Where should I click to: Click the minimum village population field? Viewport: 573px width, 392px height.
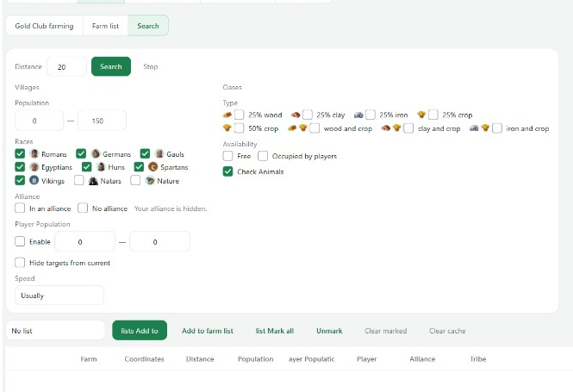[x=39, y=121]
